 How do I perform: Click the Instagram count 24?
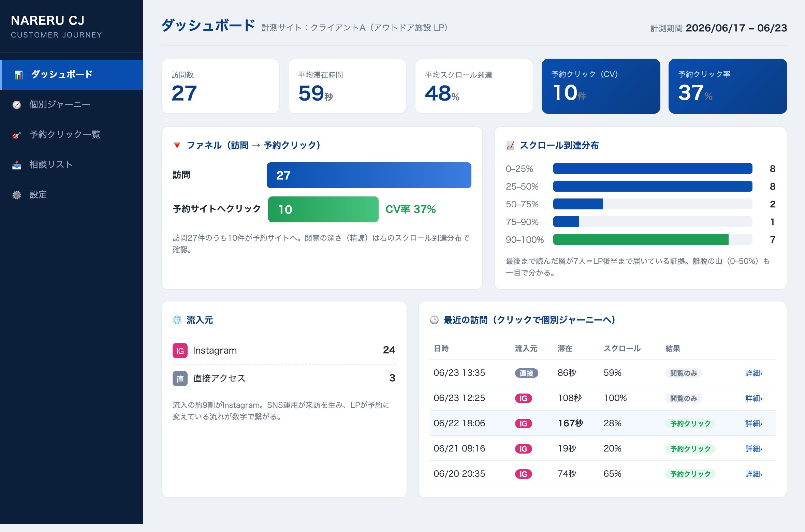(x=389, y=350)
